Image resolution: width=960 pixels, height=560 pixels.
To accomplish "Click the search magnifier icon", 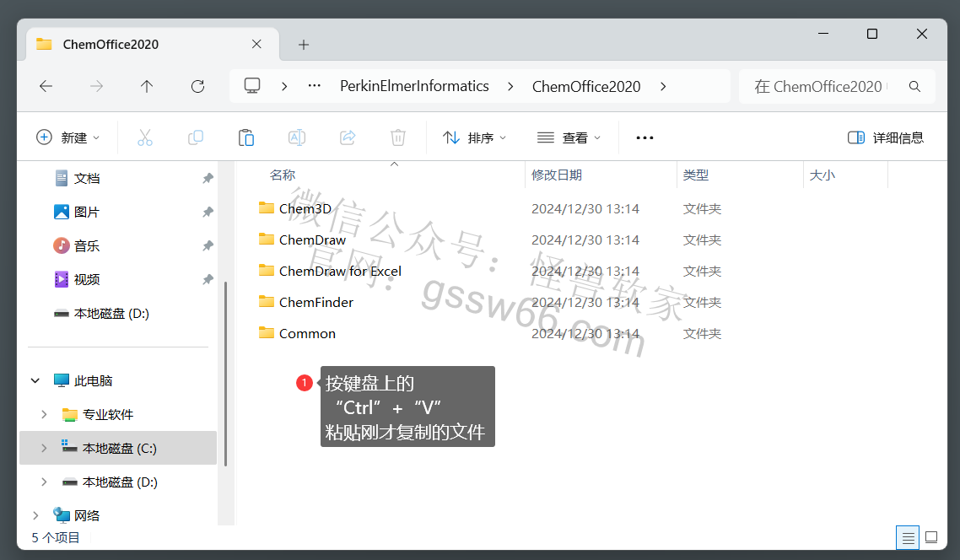I will point(914,86).
